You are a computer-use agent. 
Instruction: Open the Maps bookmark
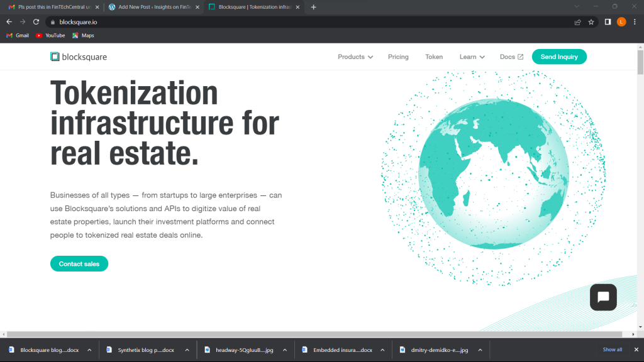pyautogui.click(x=83, y=36)
